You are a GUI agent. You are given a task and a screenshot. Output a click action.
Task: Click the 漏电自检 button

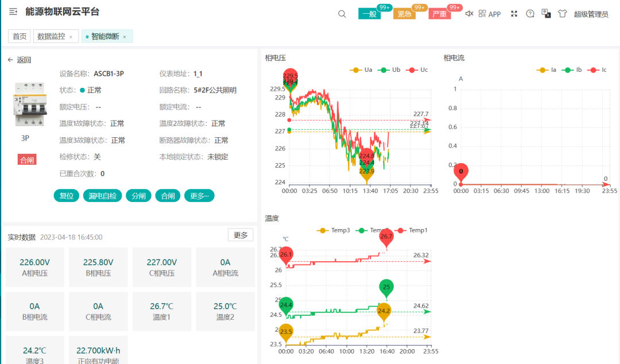point(102,195)
